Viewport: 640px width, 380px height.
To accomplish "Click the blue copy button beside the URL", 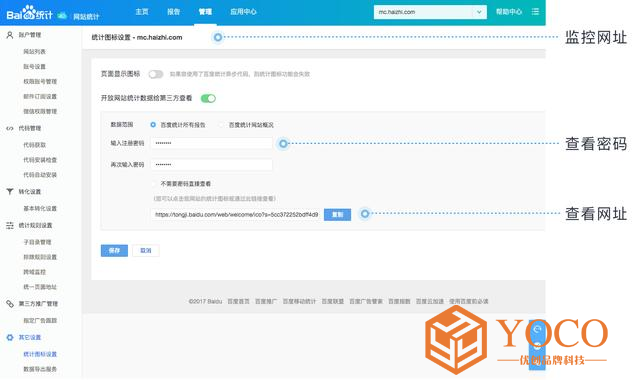I will [x=337, y=215].
